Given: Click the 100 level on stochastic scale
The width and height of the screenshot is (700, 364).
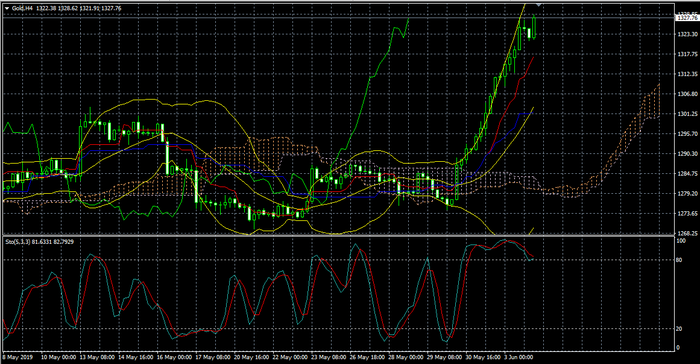Looking at the screenshot, I should (x=681, y=241).
